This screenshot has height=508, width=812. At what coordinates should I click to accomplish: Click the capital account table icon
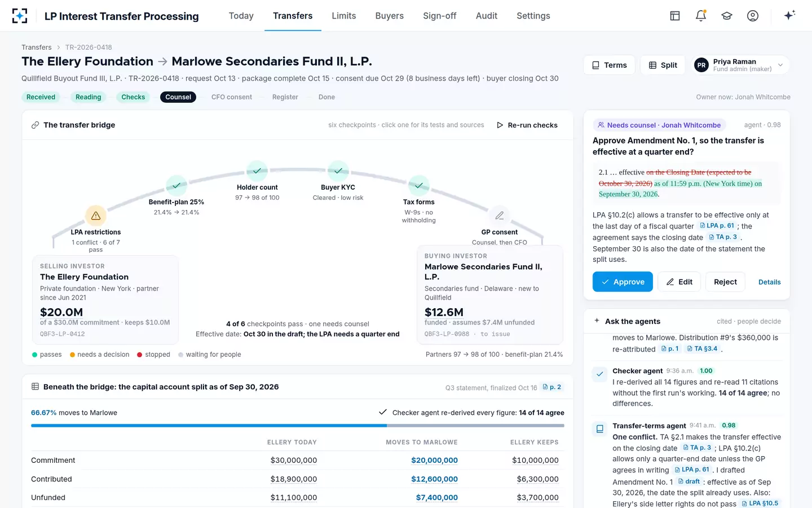[35, 387]
